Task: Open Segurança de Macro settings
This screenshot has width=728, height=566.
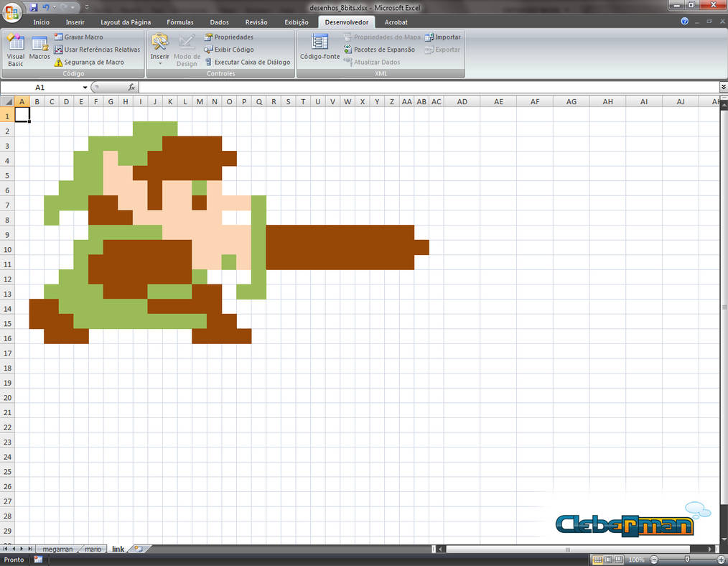Action: click(89, 62)
